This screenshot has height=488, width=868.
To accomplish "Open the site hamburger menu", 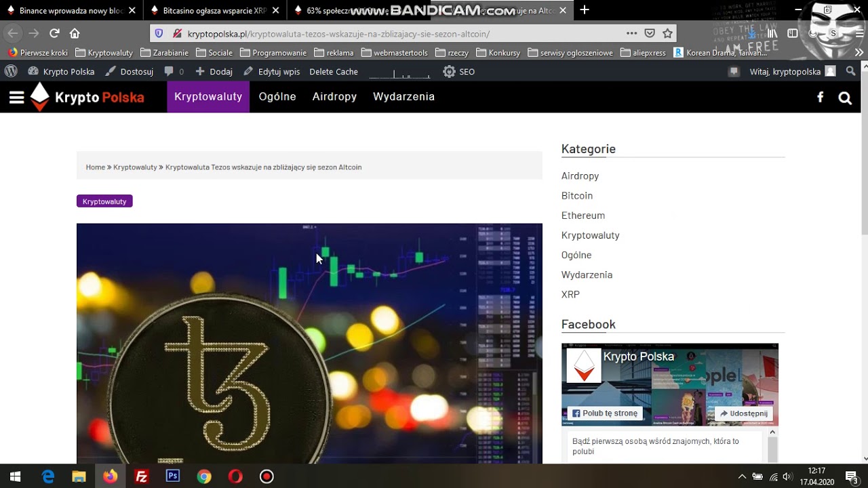I will click(16, 98).
